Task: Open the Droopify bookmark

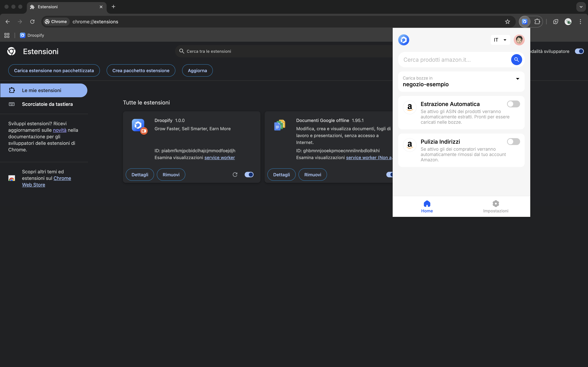Action: [32, 35]
